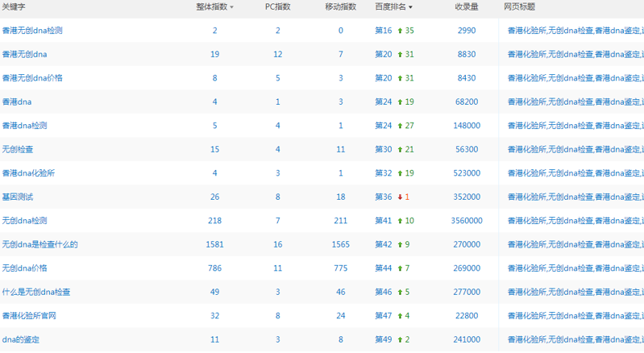Click ranking 第41 for 无创dna检测
The image size is (644, 353).
tap(383, 221)
